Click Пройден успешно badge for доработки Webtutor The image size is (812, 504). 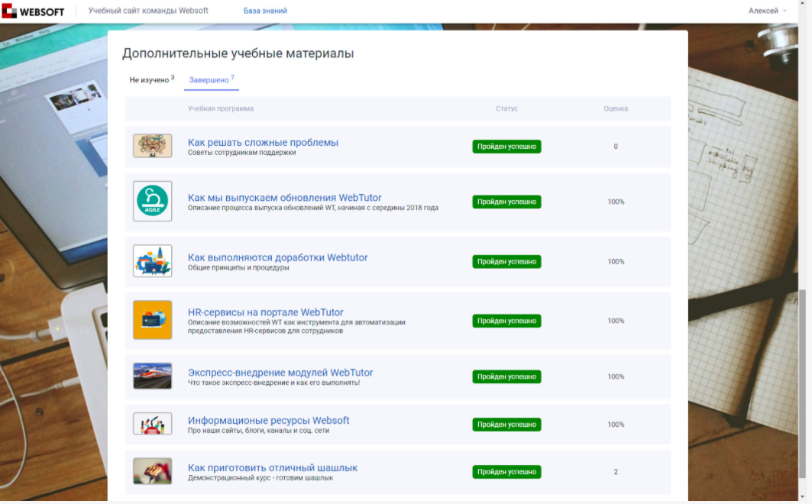click(x=506, y=261)
